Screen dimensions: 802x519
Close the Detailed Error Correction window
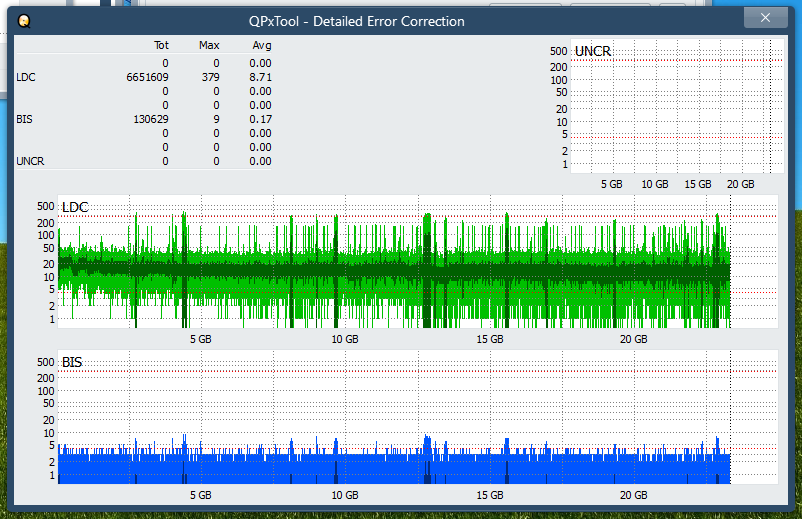point(765,18)
